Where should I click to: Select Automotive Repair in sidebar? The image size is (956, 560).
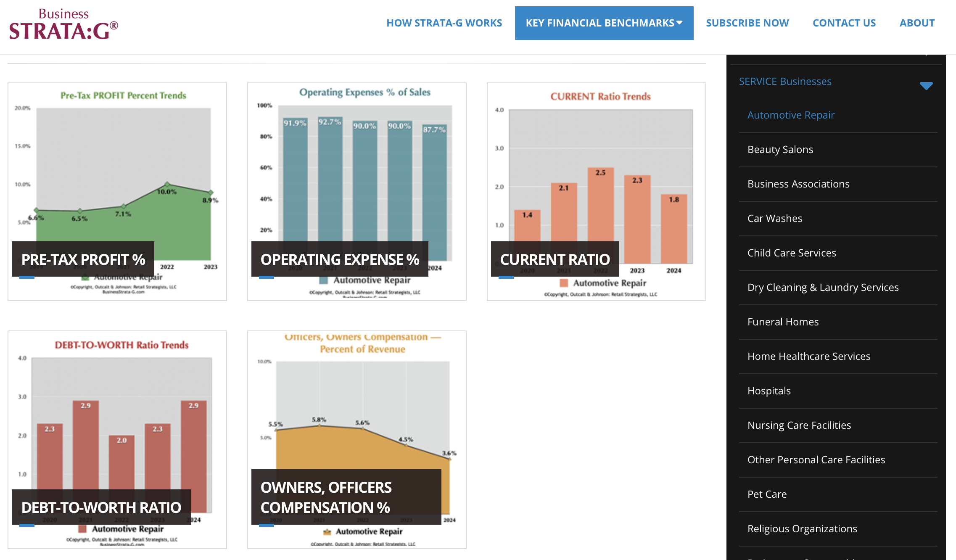point(791,115)
